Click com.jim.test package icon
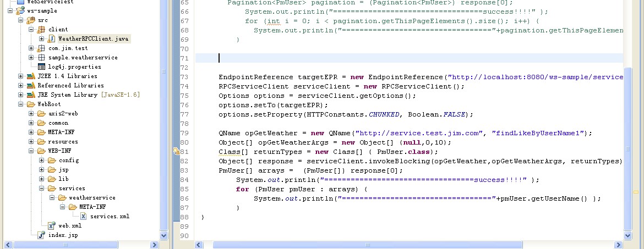Viewport: 644px width, 249px height. click(41, 48)
